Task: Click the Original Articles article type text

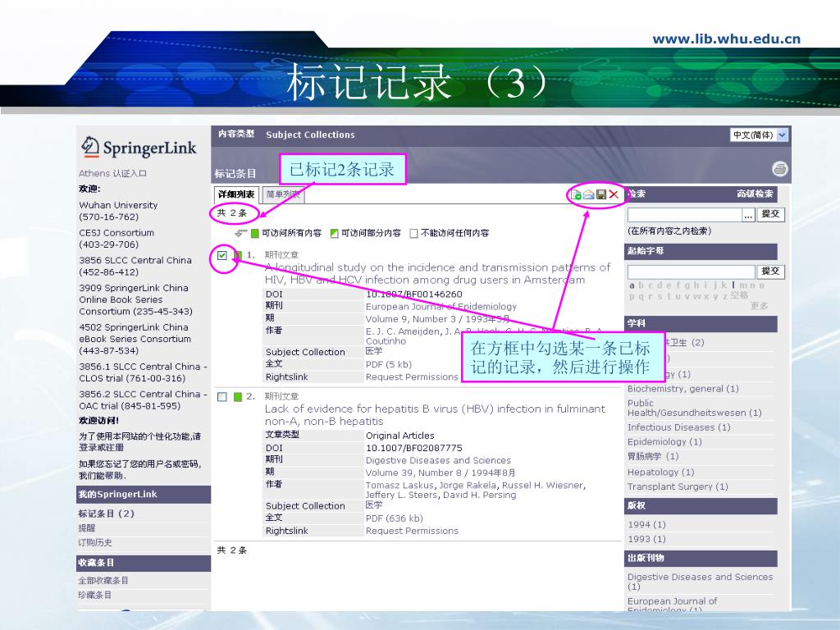Action: (x=400, y=436)
